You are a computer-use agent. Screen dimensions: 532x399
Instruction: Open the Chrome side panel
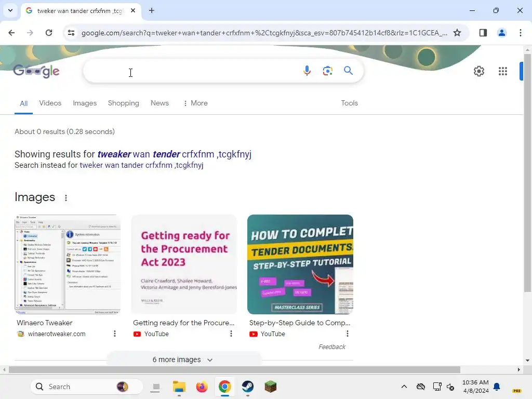point(483,33)
